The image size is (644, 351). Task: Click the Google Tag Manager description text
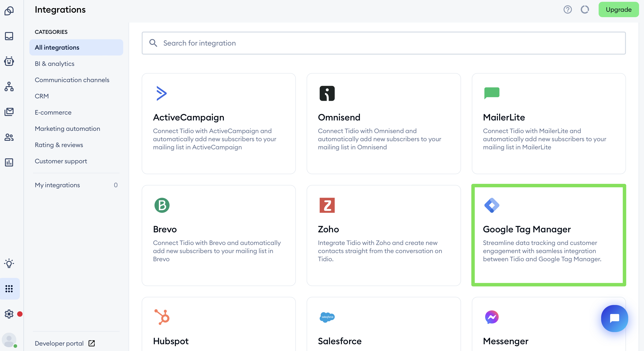click(542, 251)
